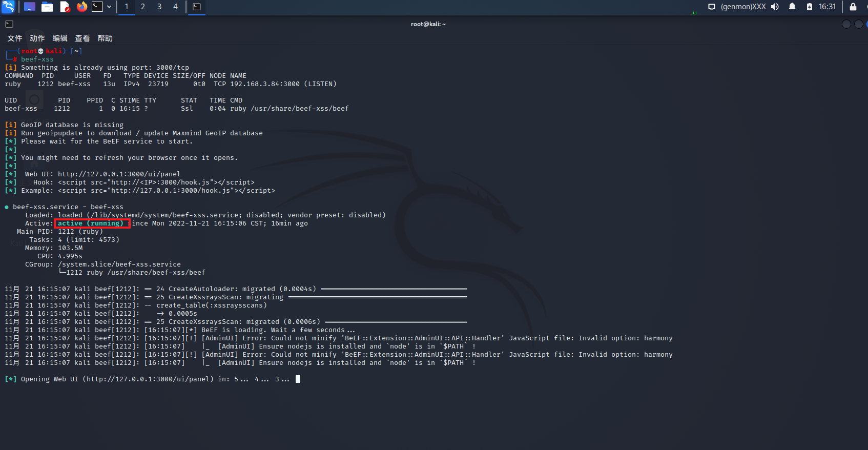Launch Firefox from the top panel
The image size is (868, 450).
(82, 7)
